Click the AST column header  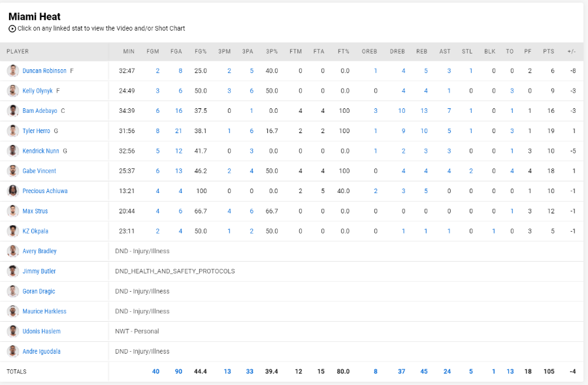click(445, 52)
